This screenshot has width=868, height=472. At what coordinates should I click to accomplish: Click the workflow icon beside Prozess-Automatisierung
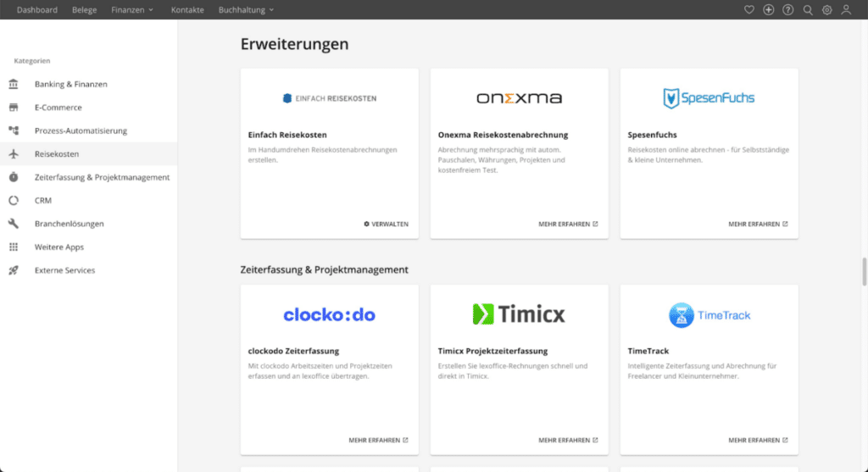14,130
